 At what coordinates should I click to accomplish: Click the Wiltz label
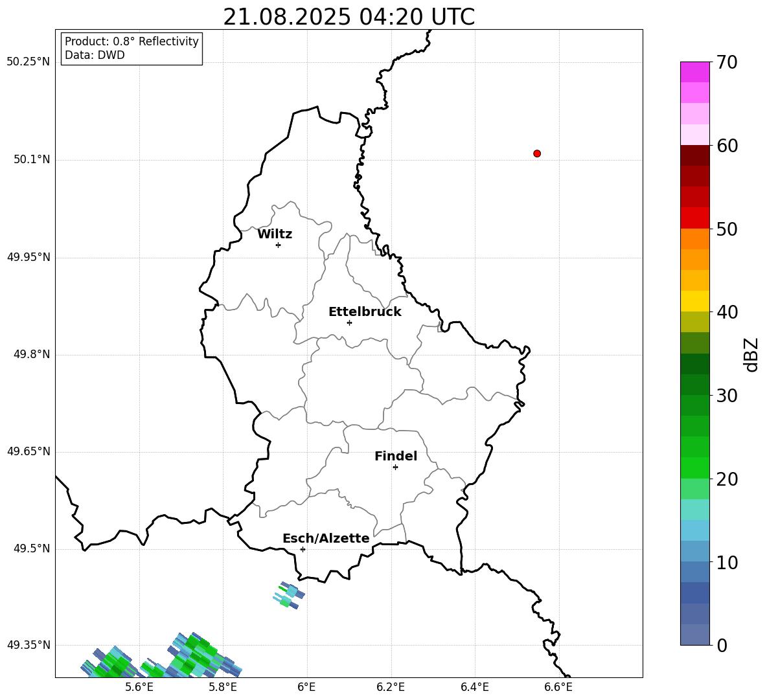click(x=275, y=234)
